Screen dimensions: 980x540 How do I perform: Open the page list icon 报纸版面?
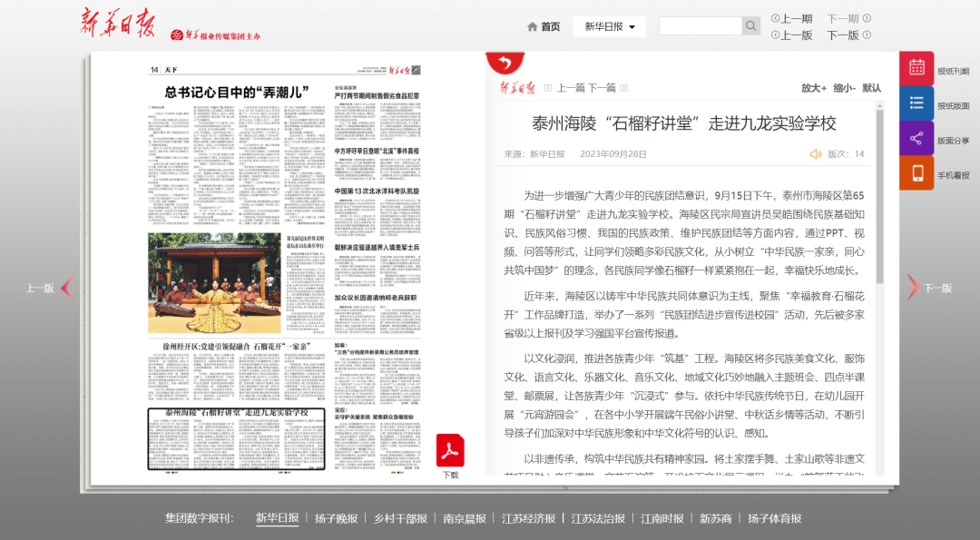coord(916,103)
